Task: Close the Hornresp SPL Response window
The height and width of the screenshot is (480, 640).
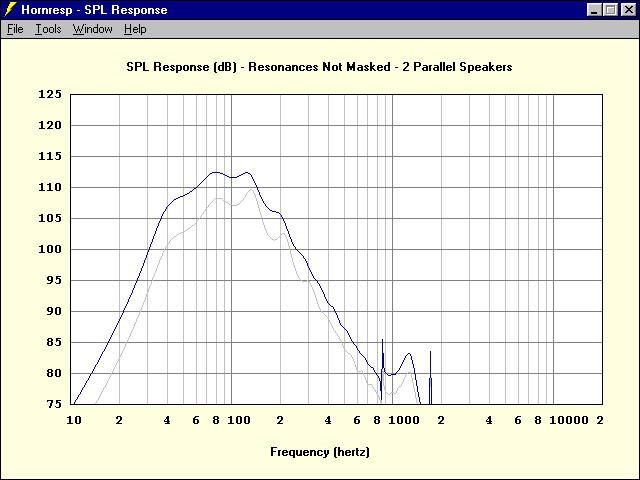Action: [x=628, y=10]
